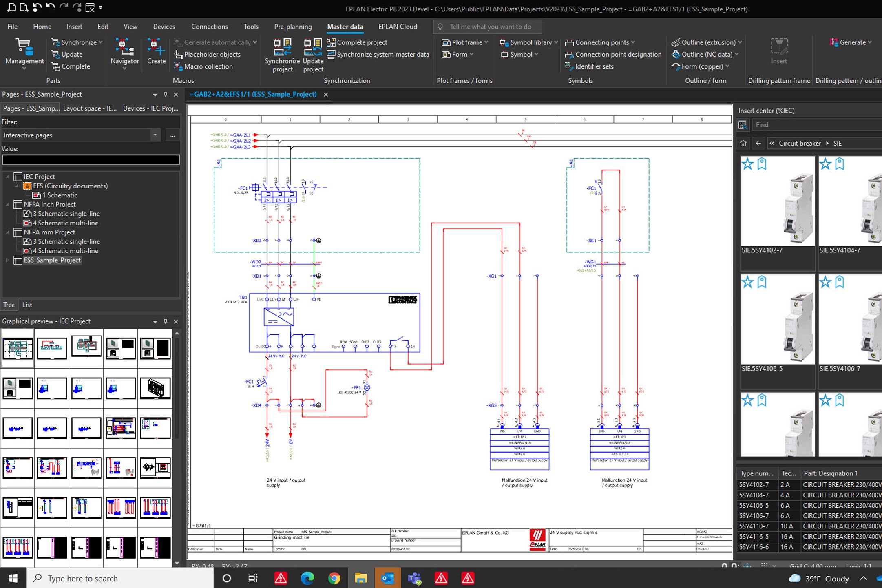
Task: Open EPLAN Cloud ribbon tab
Action: click(x=397, y=27)
